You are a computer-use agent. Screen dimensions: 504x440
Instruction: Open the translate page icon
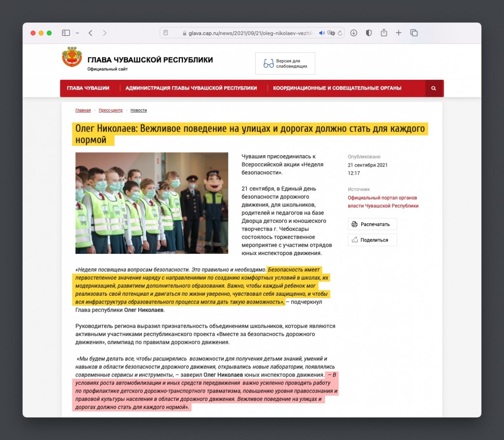[x=331, y=33]
